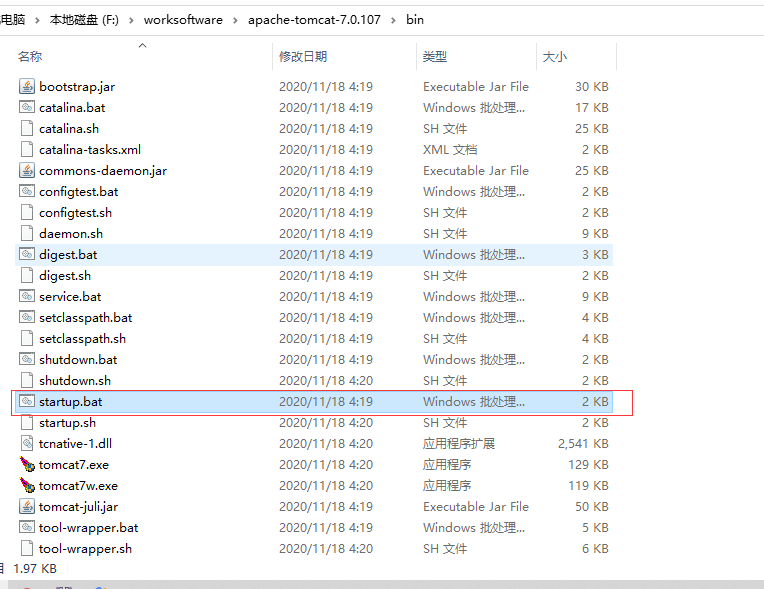Click file name setclasspath.bat
764x589 pixels.
pyautogui.click(x=86, y=318)
